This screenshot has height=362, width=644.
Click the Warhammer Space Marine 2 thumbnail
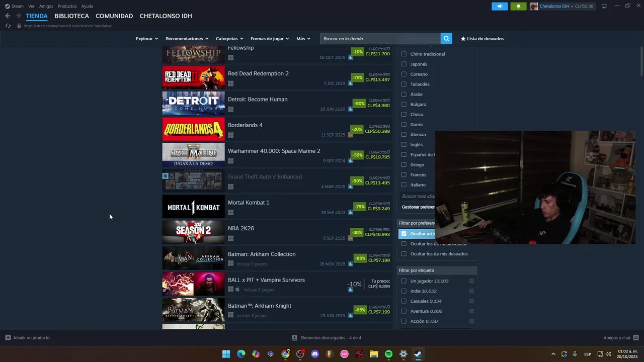193,155
